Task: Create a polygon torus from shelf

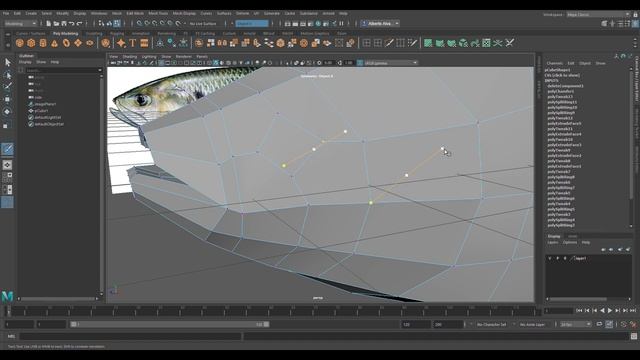Action: [x=66, y=43]
